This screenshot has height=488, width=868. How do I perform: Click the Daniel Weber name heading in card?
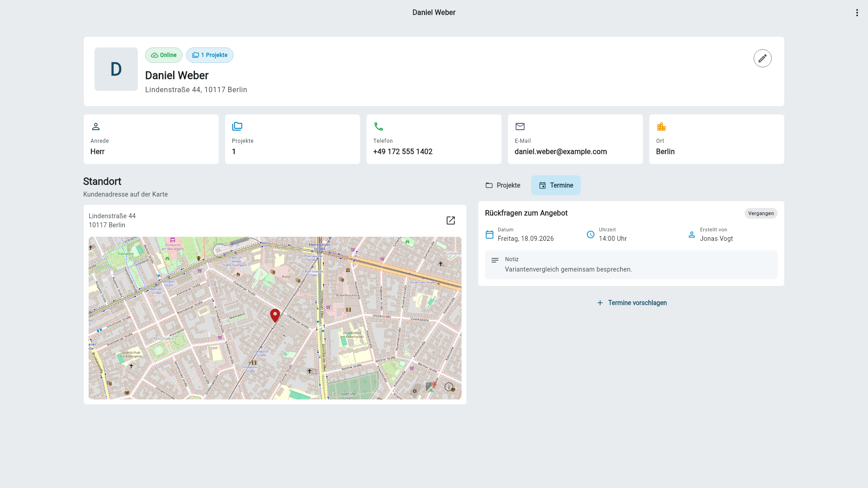[177, 75]
